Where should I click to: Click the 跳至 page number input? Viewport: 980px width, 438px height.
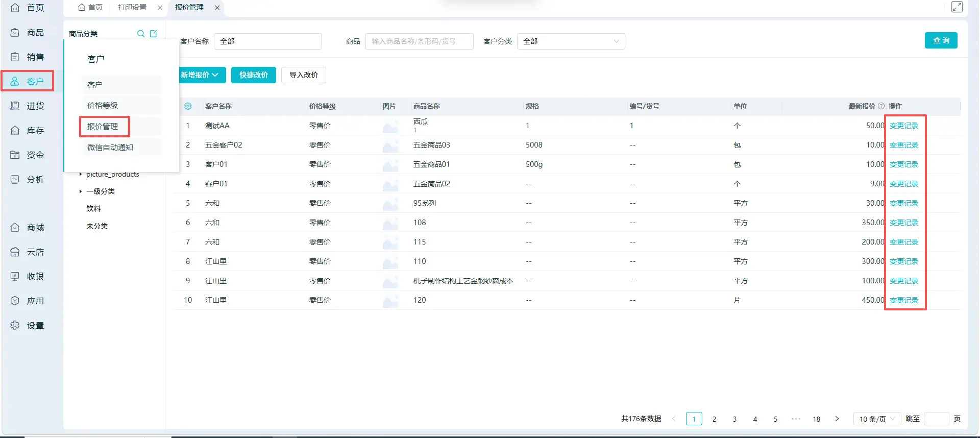[x=937, y=419]
